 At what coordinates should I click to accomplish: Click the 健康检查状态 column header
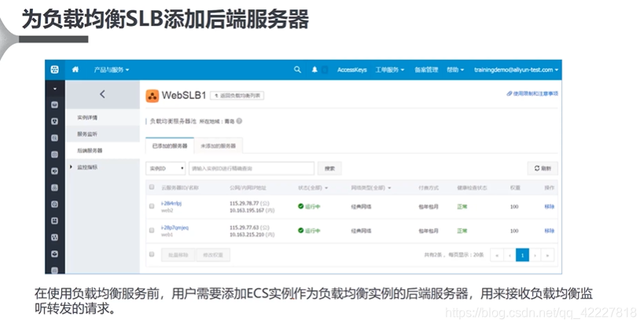(x=472, y=188)
